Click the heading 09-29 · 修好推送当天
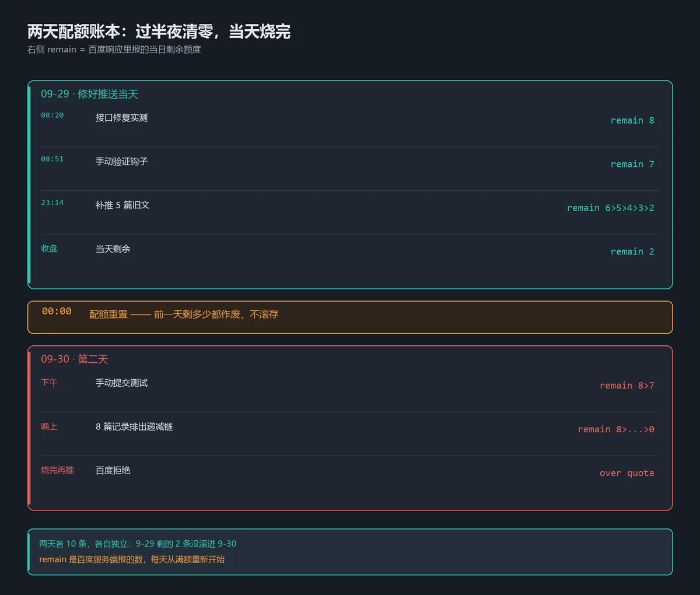The width and height of the screenshot is (700, 595). (89, 94)
